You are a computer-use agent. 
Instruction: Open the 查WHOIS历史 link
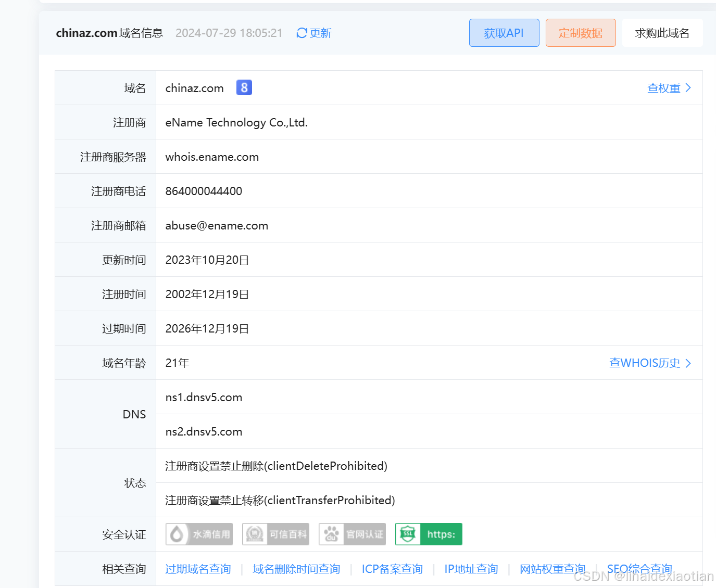tap(650, 363)
